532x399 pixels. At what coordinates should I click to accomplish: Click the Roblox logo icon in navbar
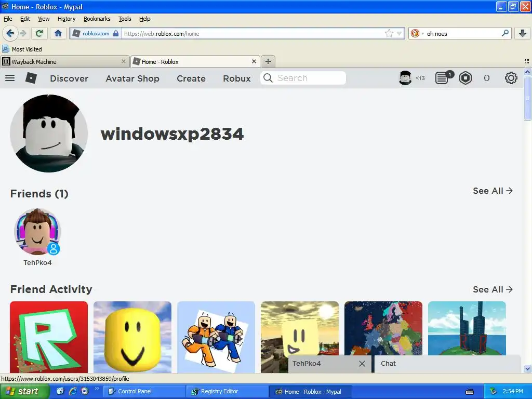pyautogui.click(x=31, y=78)
